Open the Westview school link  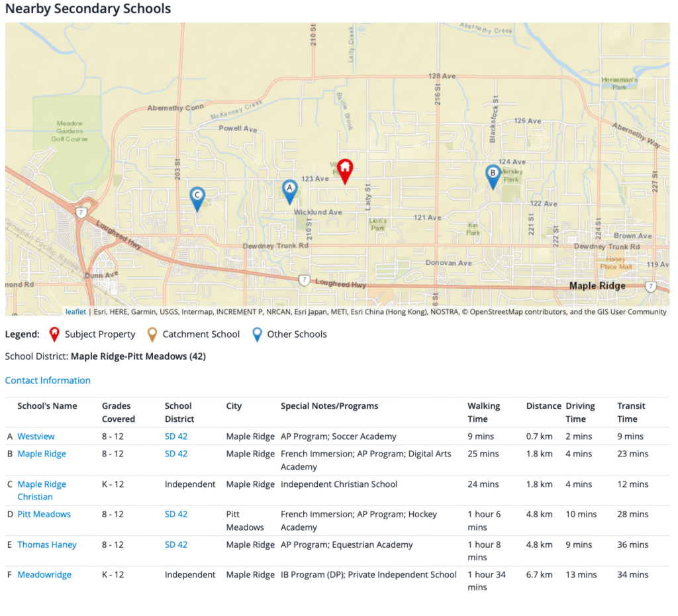pos(36,436)
